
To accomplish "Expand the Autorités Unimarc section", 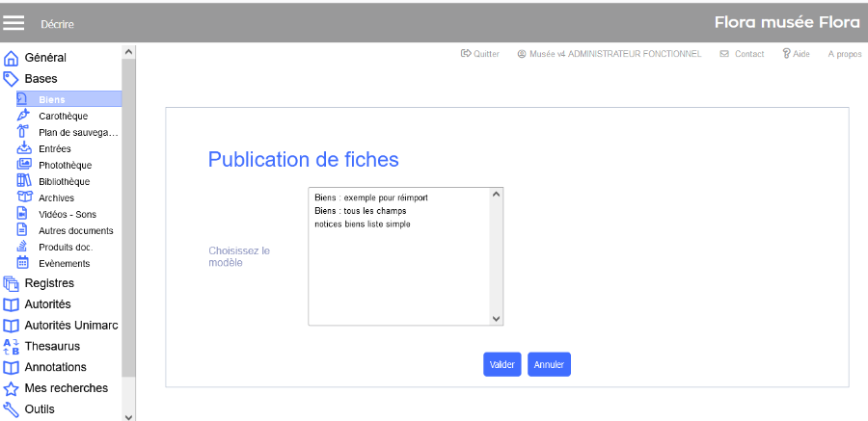I will pyautogui.click(x=70, y=326).
